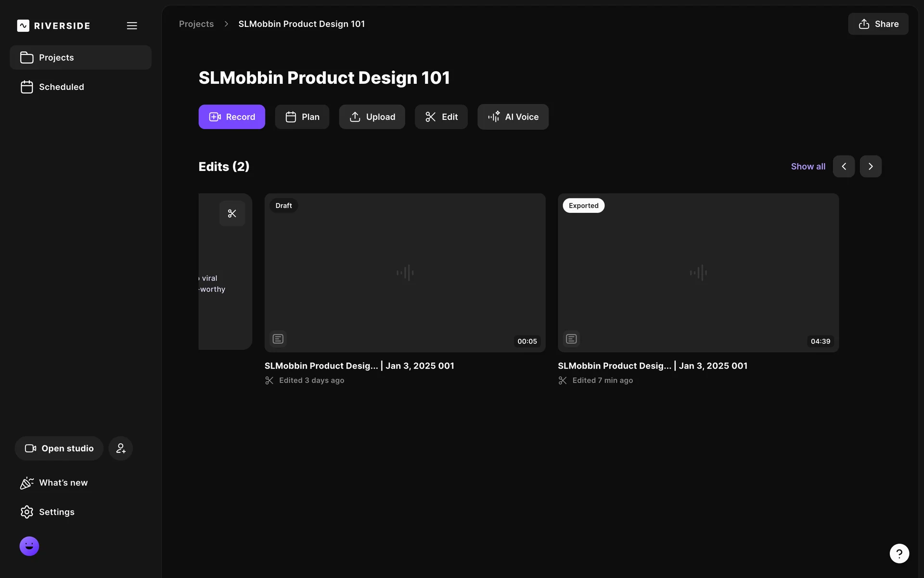This screenshot has width=924, height=578.
Task: Open the help question mark button
Action: (899, 553)
